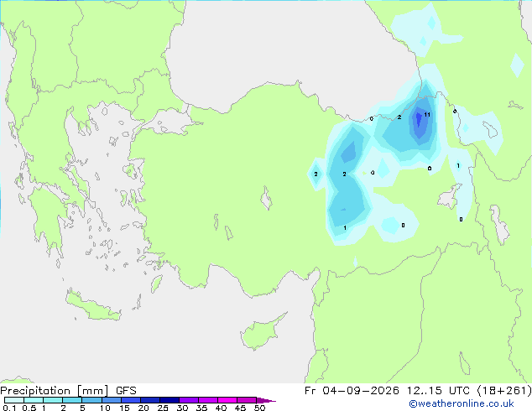
Task: Pick the 10–15 mm legend color swatch
Action: tap(112, 400)
